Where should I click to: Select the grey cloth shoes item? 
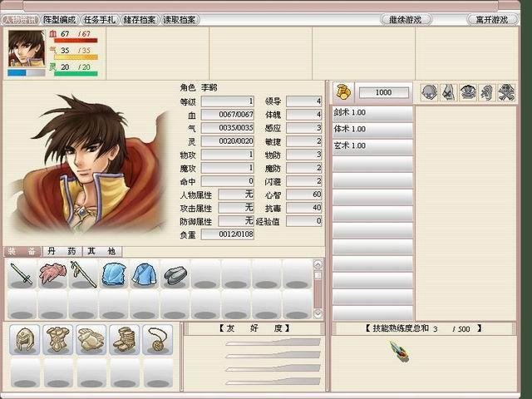(x=175, y=273)
